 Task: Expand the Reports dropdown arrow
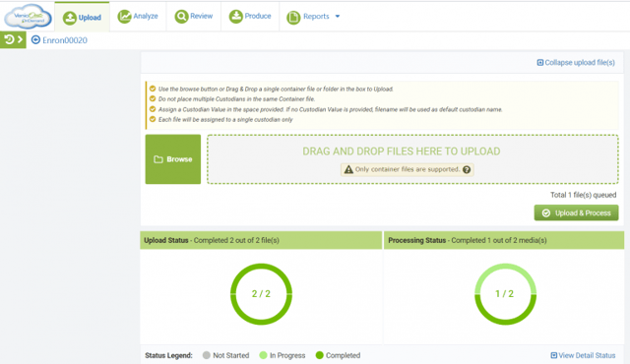coord(338,17)
